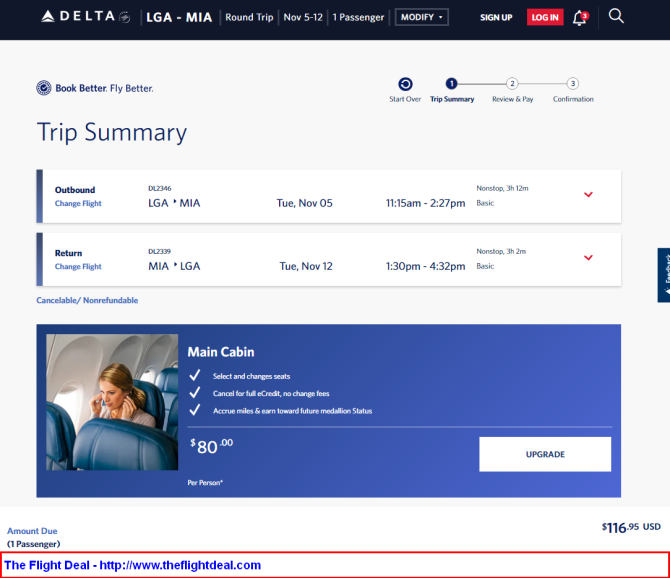Image resolution: width=670 pixels, height=578 pixels.
Task: Click the Select and changes seats benefit
Action: click(x=251, y=376)
